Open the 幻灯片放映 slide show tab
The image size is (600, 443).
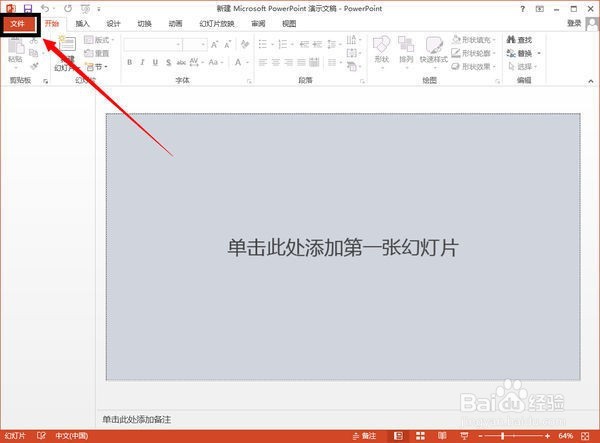point(217,24)
